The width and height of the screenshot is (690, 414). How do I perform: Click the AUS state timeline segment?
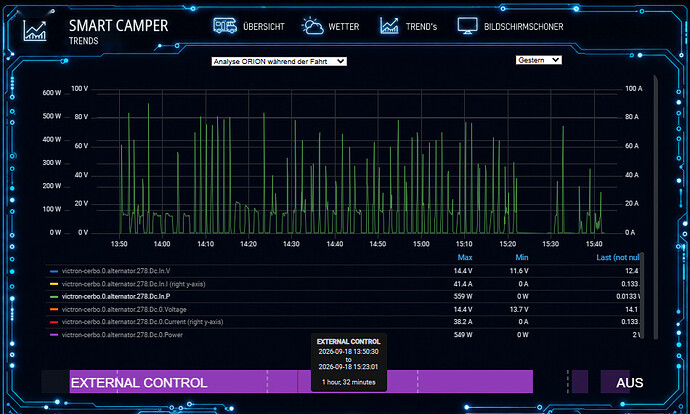pyautogui.click(x=616, y=381)
